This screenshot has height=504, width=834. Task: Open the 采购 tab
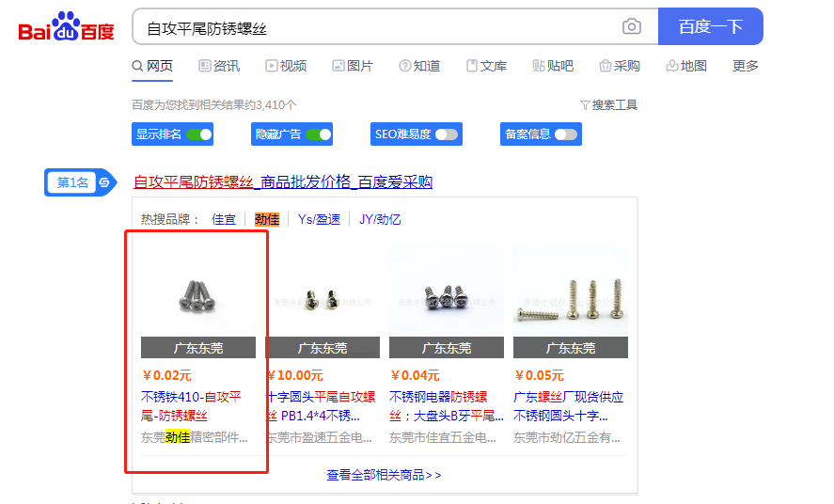(620, 66)
